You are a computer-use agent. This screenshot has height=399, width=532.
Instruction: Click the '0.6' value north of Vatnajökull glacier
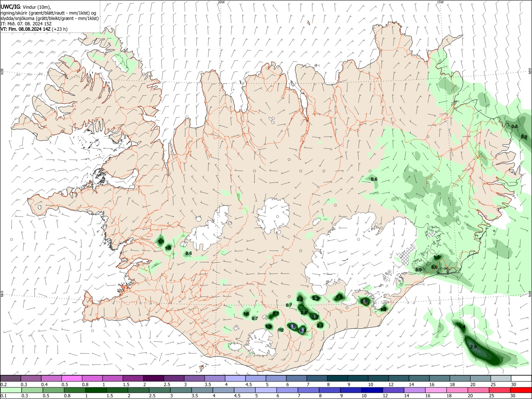[x=374, y=179]
